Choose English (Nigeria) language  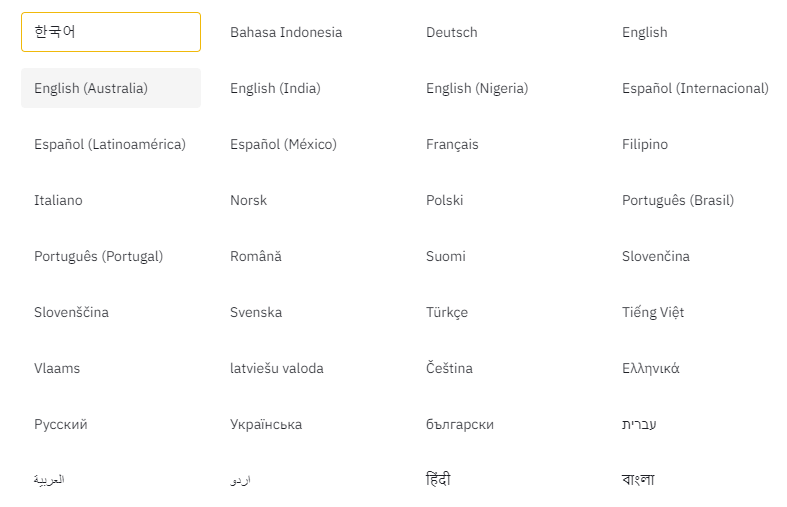coord(477,88)
